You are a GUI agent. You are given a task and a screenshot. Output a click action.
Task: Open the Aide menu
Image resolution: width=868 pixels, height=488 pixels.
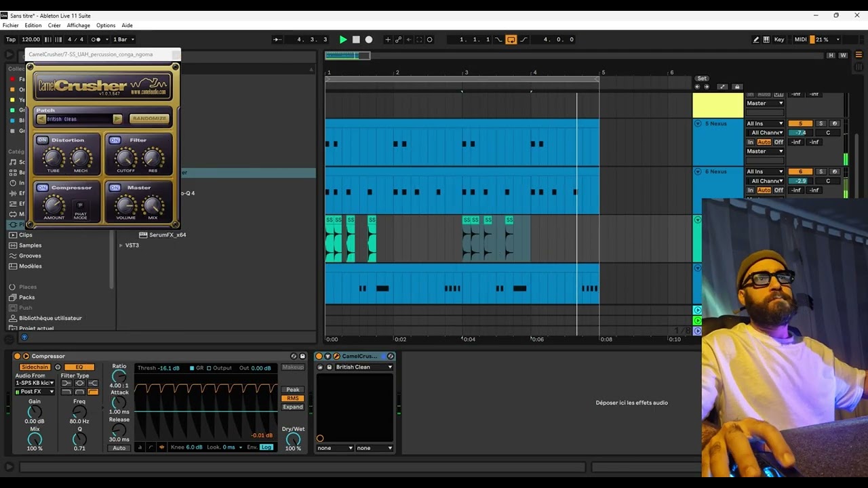tap(127, 25)
